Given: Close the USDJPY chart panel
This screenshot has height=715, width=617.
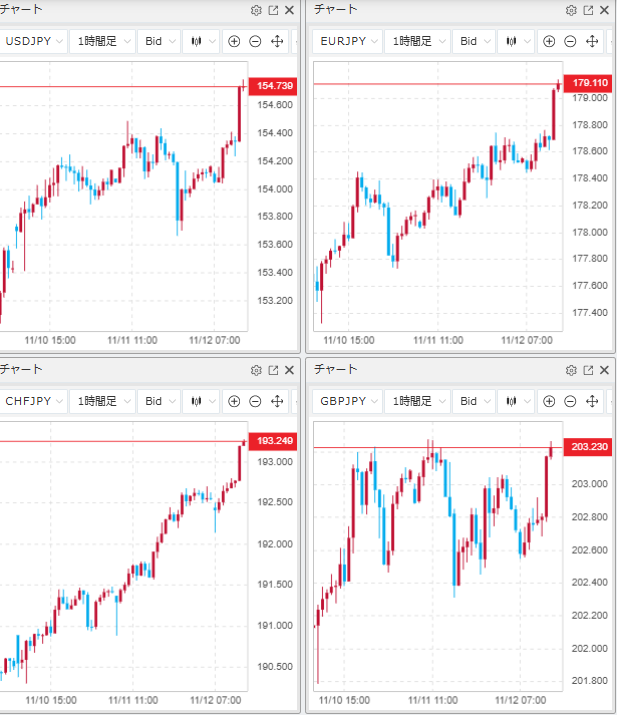Looking at the screenshot, I should (x=290, y=10).
